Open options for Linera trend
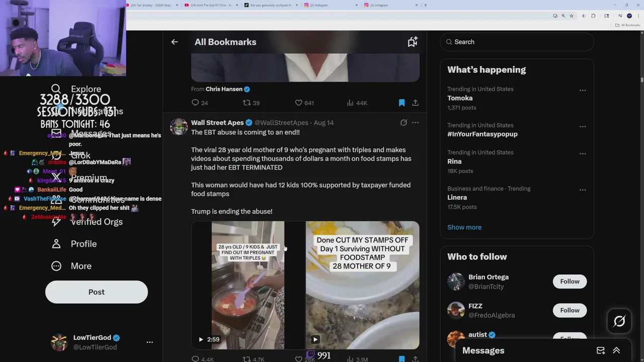The height and width of the screenshot is (362, 644). coord(583,190)
